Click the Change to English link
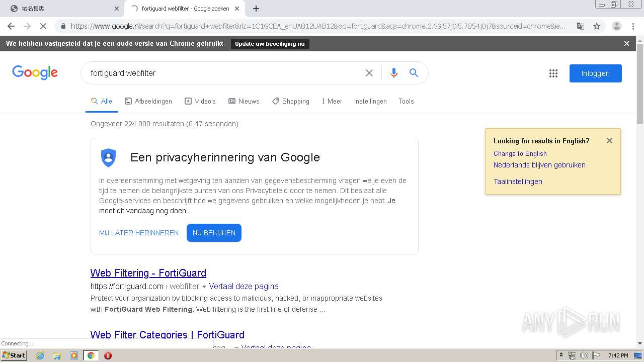The width and height of the screenshot is (644, 362). pyautogui.click(x=520, y=153)
